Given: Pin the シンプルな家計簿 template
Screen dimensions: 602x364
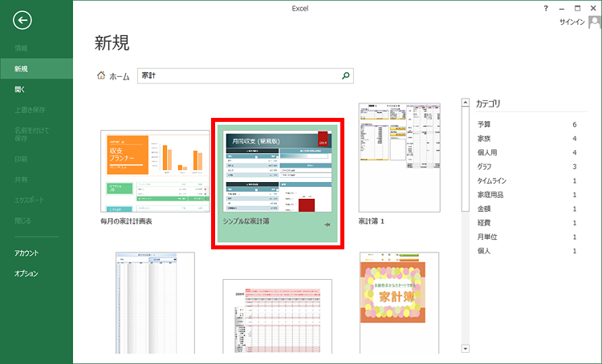Looking at the screenshot, I should pyautogui.click(x=327, y=225).
